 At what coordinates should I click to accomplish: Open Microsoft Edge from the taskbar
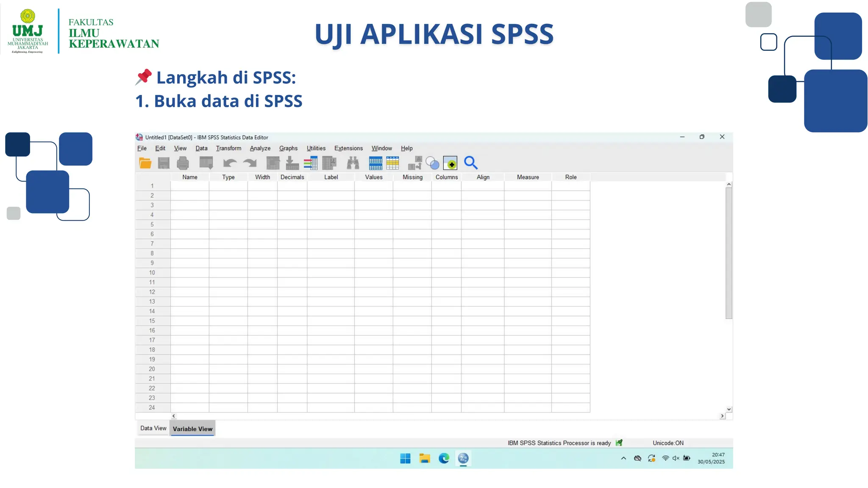[x=444, y=458]
